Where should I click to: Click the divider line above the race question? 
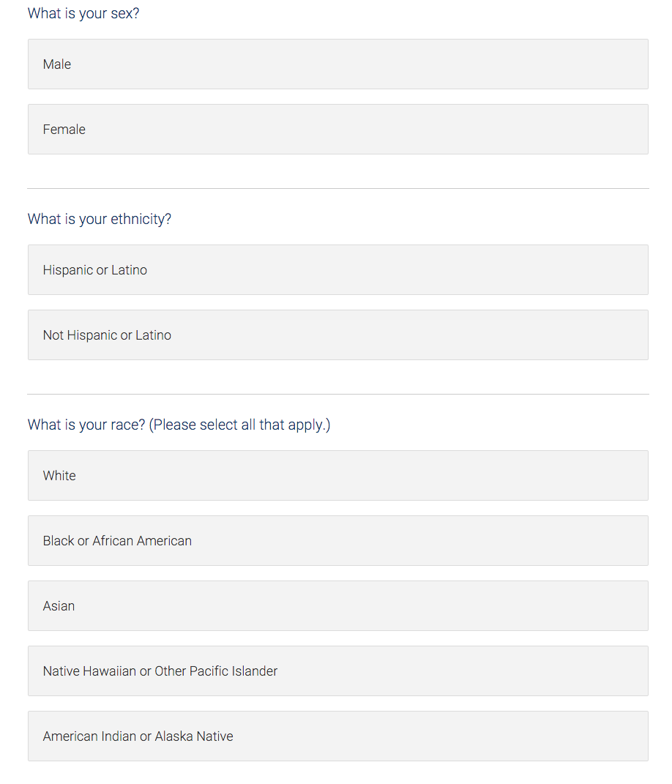click(x=337, y=395)
